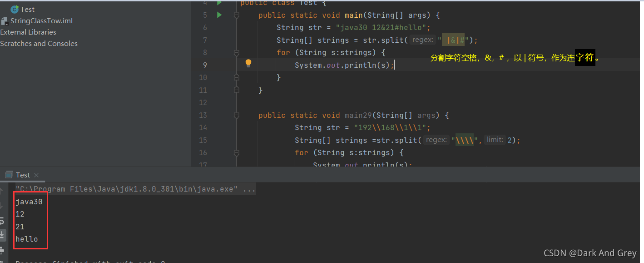Click line number 9 in the gutter
This screenshot has width=644, height=263.
tap(205, 65)
